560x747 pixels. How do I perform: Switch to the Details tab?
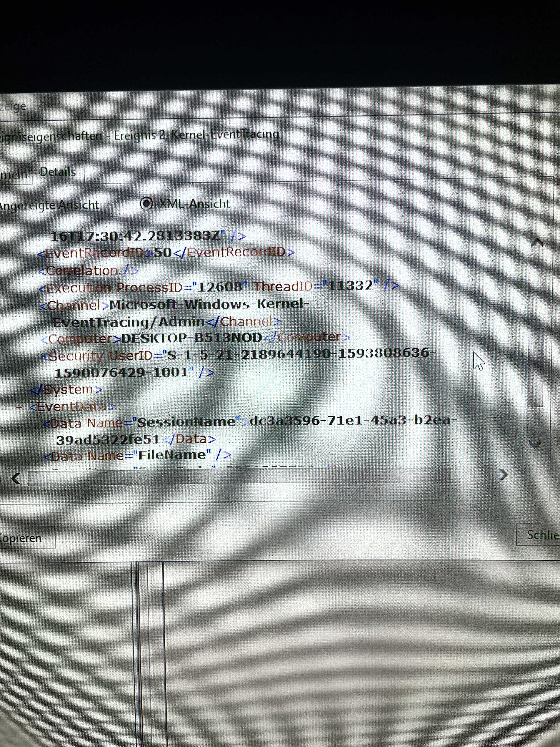pos(58,172)
